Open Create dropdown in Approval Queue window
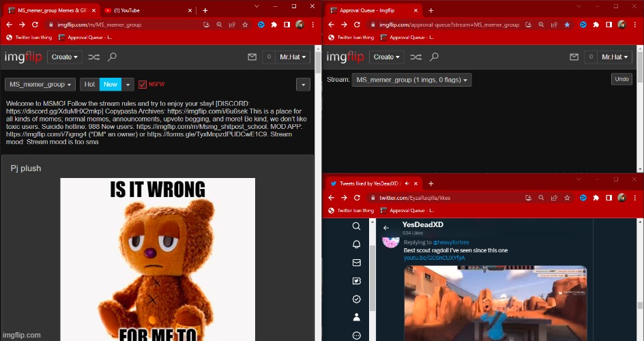This screenshot has height=341, width=644. [387, 57]
